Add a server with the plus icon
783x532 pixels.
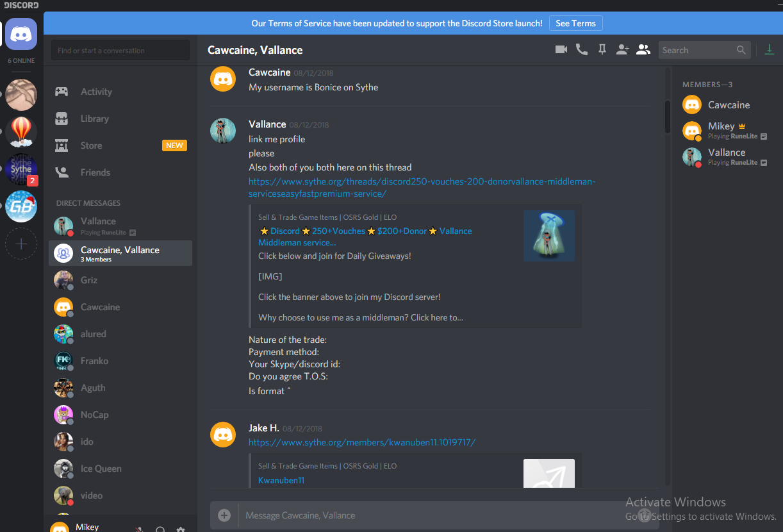pos(21,244)
